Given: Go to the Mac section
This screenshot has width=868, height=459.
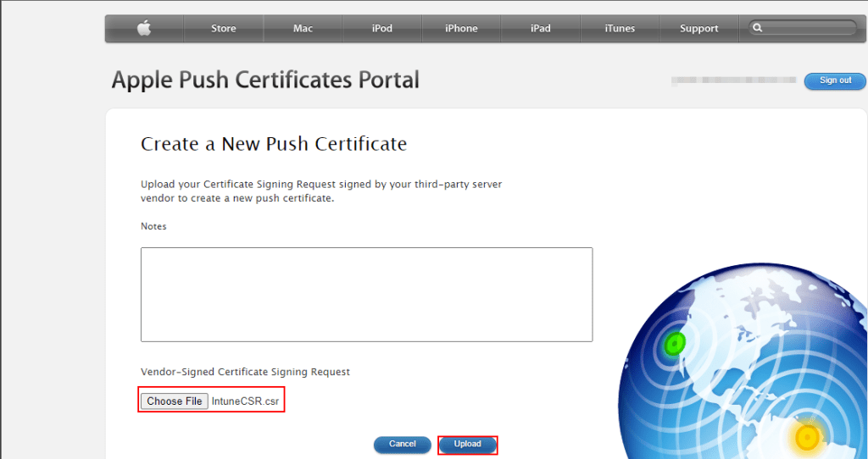Looking at the screenshot, I should 303,29.
